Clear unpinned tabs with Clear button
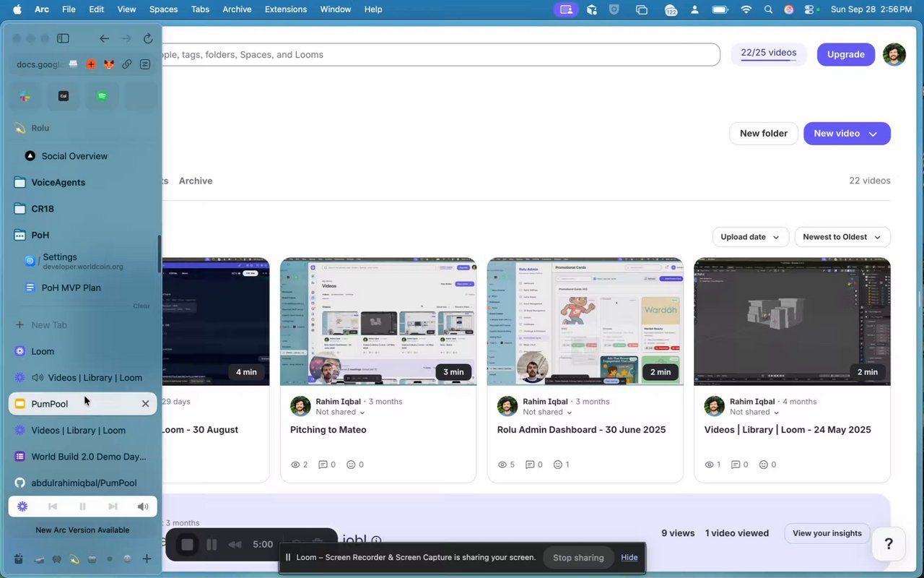The image size is (924, 578). tap(141, 306)
